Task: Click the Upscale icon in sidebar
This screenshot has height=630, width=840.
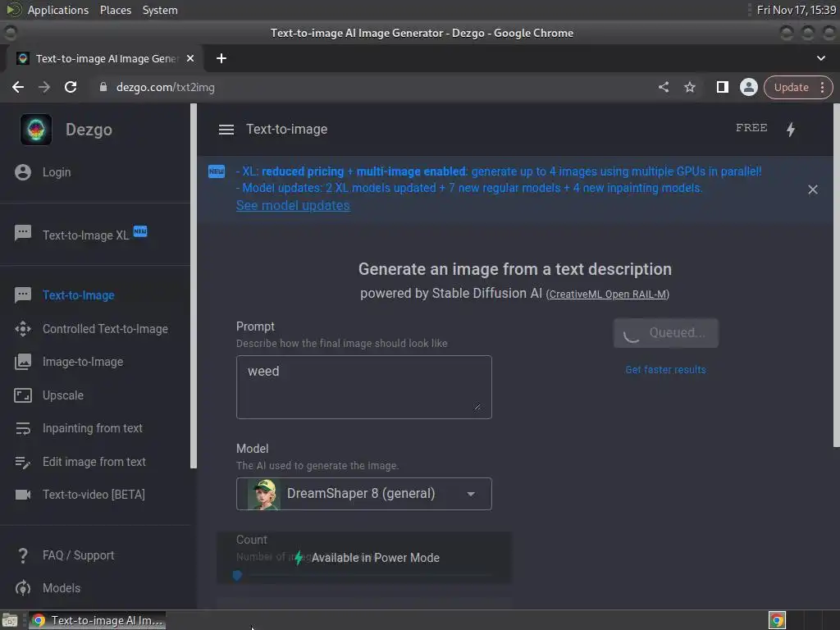Action: tap(23, 395)
